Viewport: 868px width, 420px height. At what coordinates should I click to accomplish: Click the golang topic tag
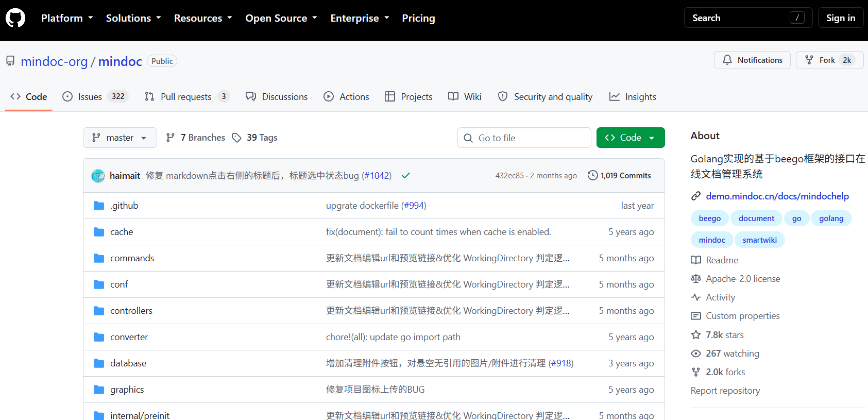831,219
